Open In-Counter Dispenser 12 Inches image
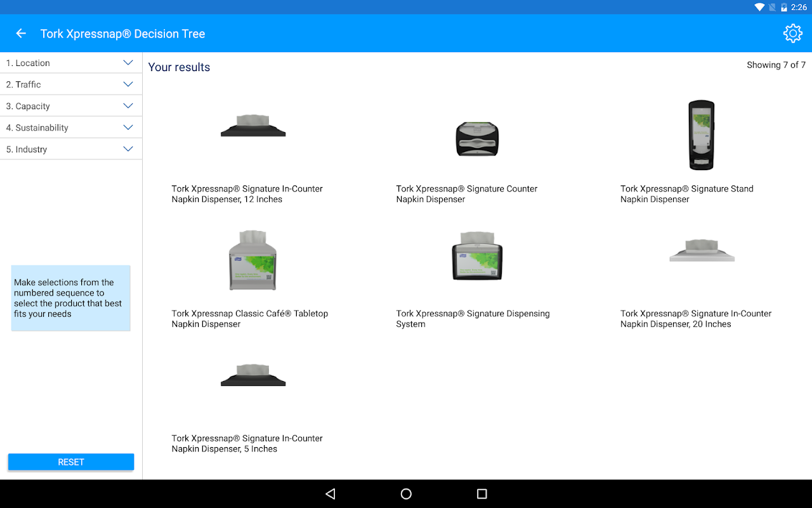Image resolution: width=812 pixels, height=508 pixels. point(253,126)
